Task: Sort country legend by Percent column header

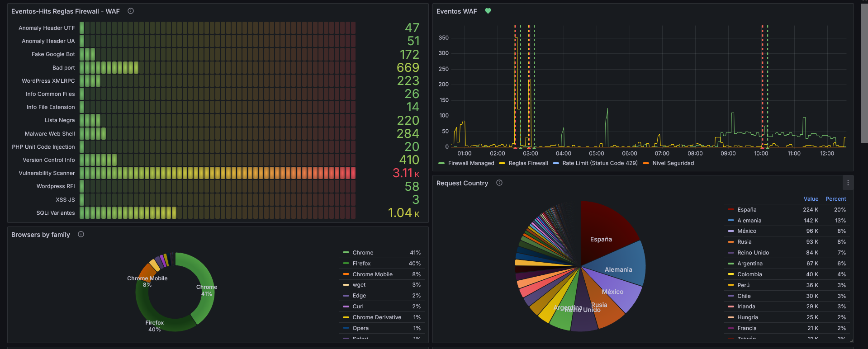Action: coord(836,199)
